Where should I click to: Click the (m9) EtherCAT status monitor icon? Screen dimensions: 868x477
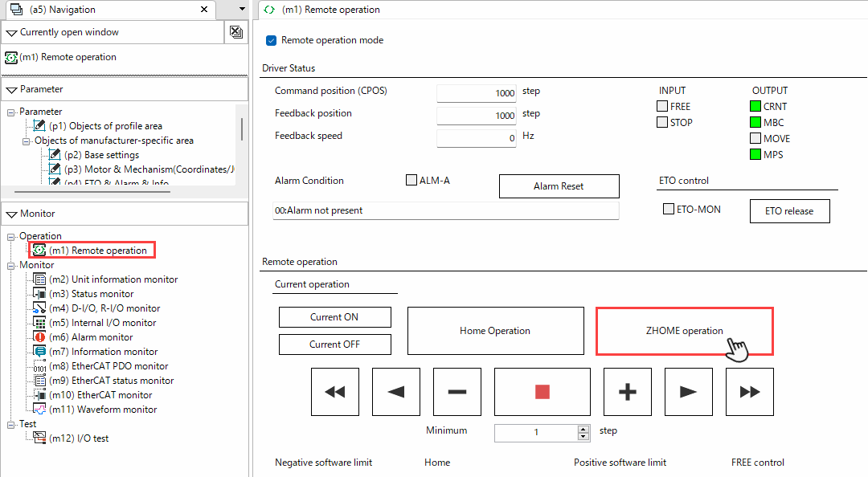click(40, 380)
